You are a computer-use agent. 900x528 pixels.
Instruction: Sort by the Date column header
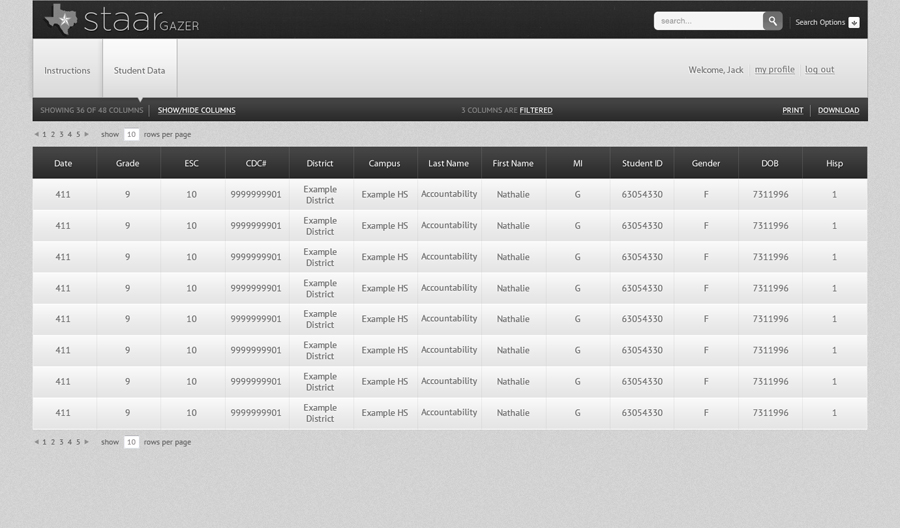point(63,163)
